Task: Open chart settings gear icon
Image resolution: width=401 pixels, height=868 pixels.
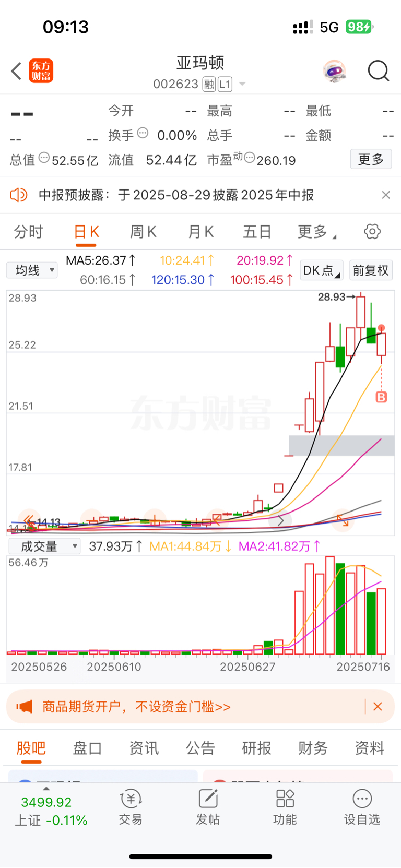Action: (372, 231)
